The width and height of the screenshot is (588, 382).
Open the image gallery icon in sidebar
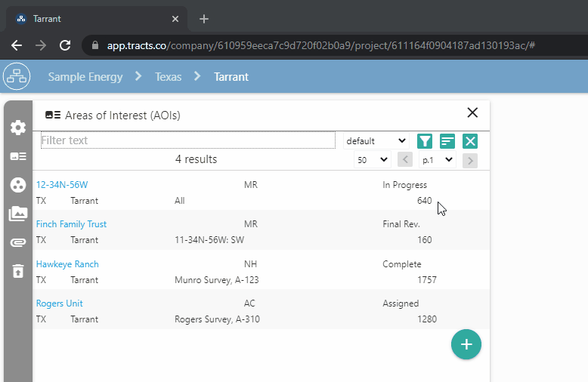click(x=17, y=214)
